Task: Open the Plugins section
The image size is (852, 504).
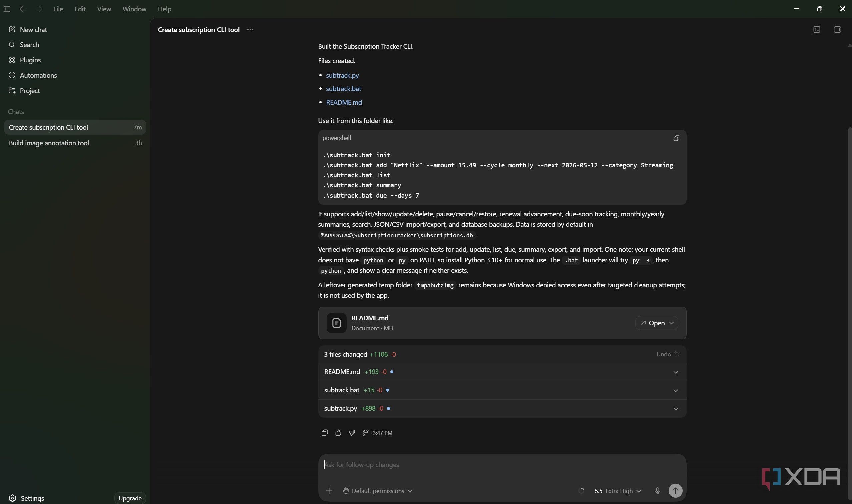Action: click(x=24, y=60)
